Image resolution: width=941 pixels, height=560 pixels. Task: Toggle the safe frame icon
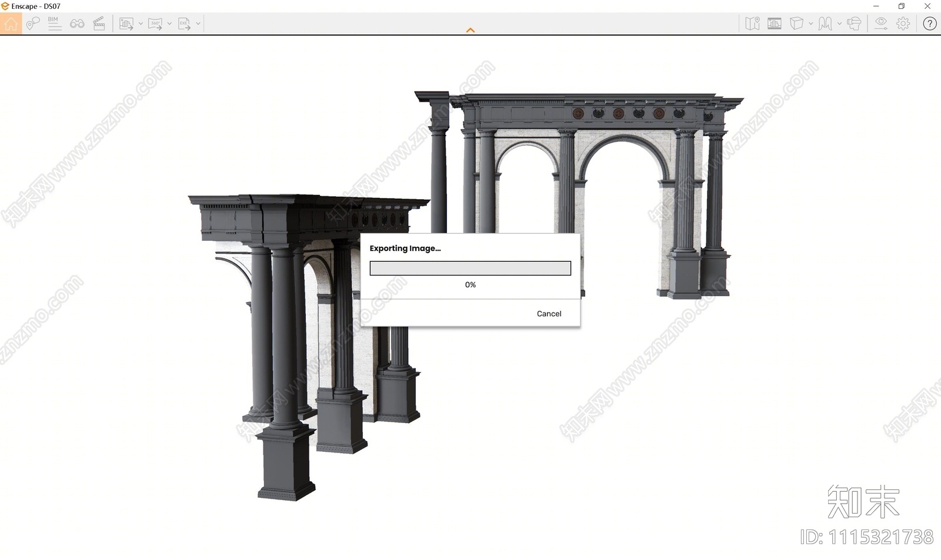pyautogui.click(x=775, y=24)
